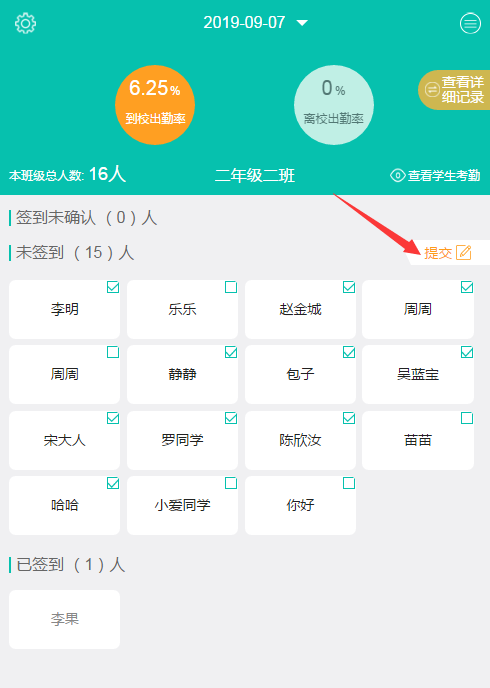Click the 离校出勤率 circle

(x=333, y=105)
